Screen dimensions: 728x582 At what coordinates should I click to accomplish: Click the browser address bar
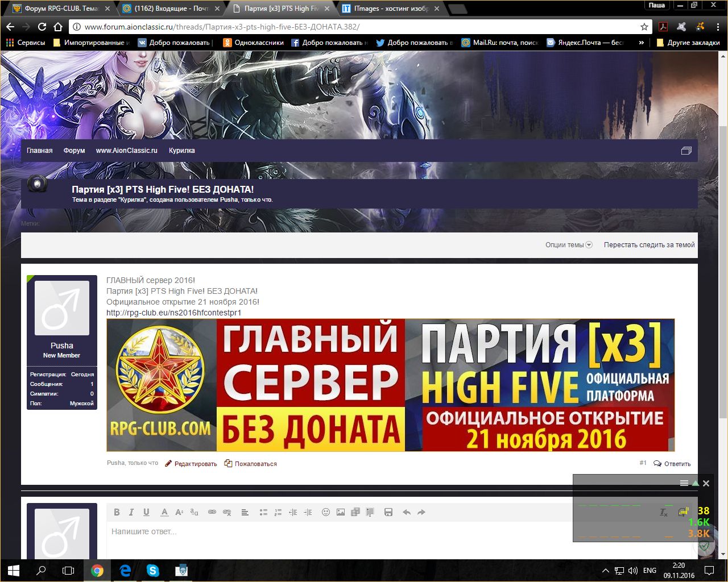(358, 27)
